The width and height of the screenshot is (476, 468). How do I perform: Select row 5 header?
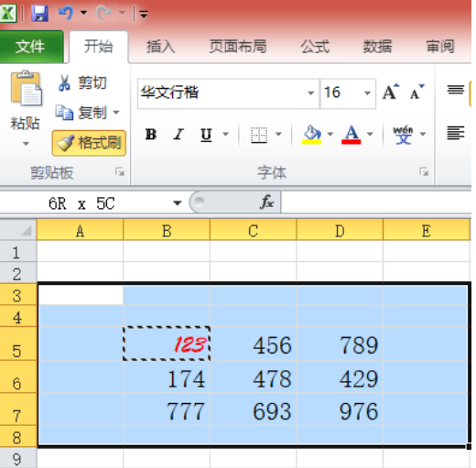[x=17, y=343]
